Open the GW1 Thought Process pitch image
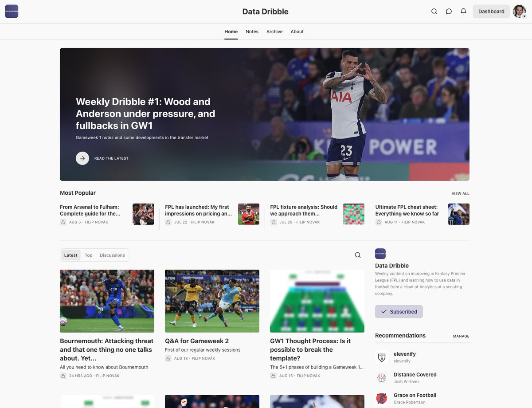This screenshot has height=408, width=532. 317,301
